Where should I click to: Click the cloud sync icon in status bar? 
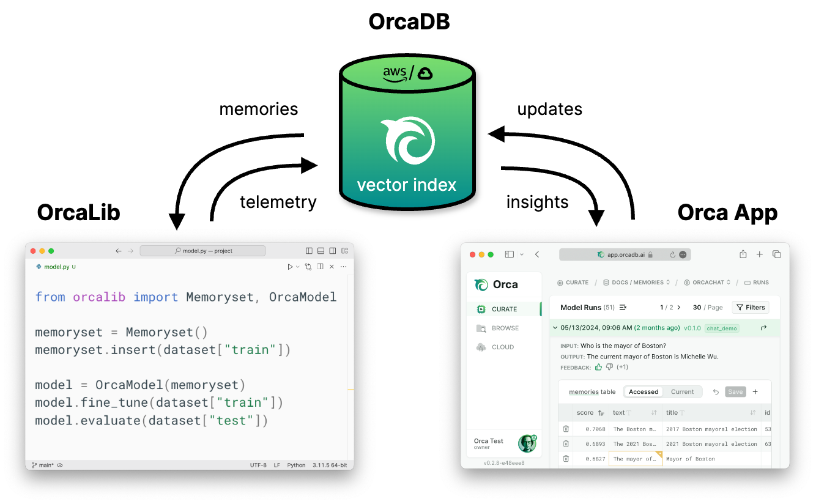tap(60, 465)
